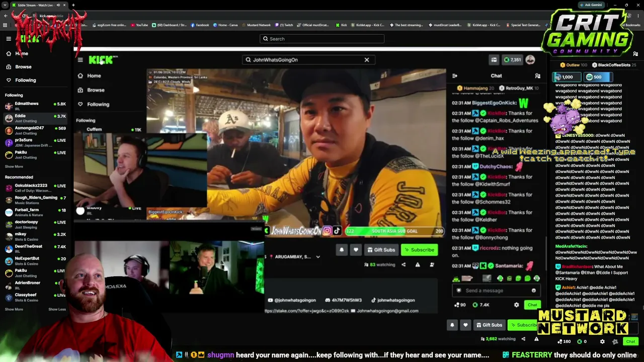The height and width of the screenshot is (362, 644).
Task: Open the chat users icon beside the Chat title
Action: tap(537, 76)
